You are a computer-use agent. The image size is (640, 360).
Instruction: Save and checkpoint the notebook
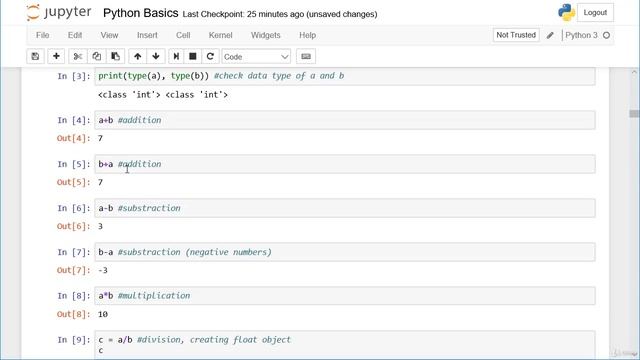click(x=36, y=56)
